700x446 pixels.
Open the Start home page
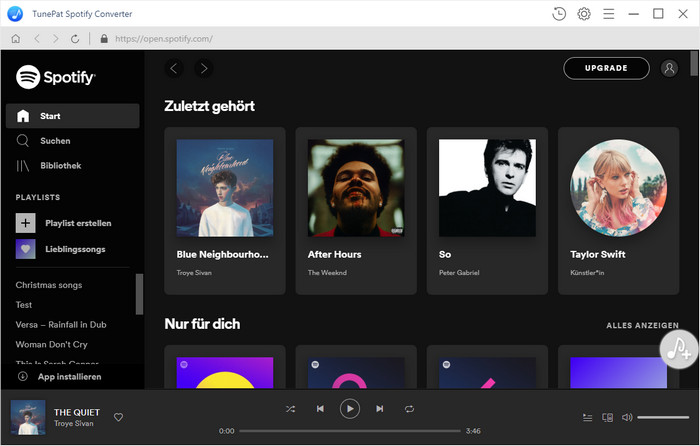[73, 116]
